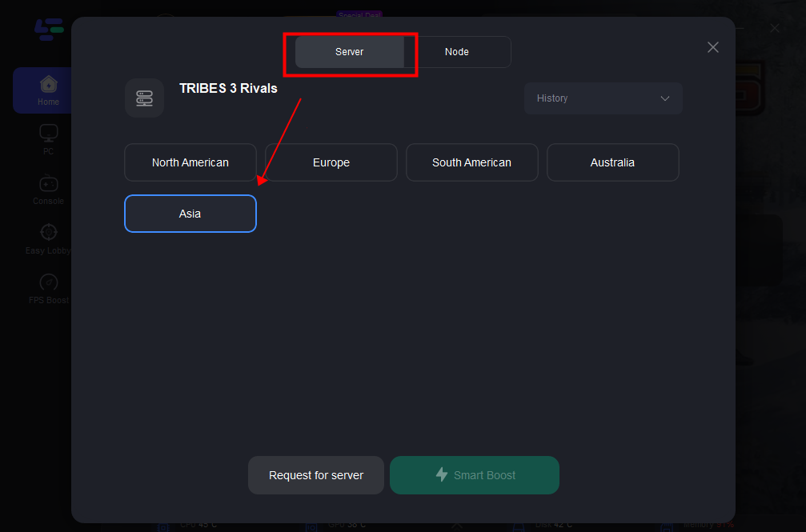Select the Home icon in the sidebar
Viewport: 806px width, 532px height.
[48, 90]
